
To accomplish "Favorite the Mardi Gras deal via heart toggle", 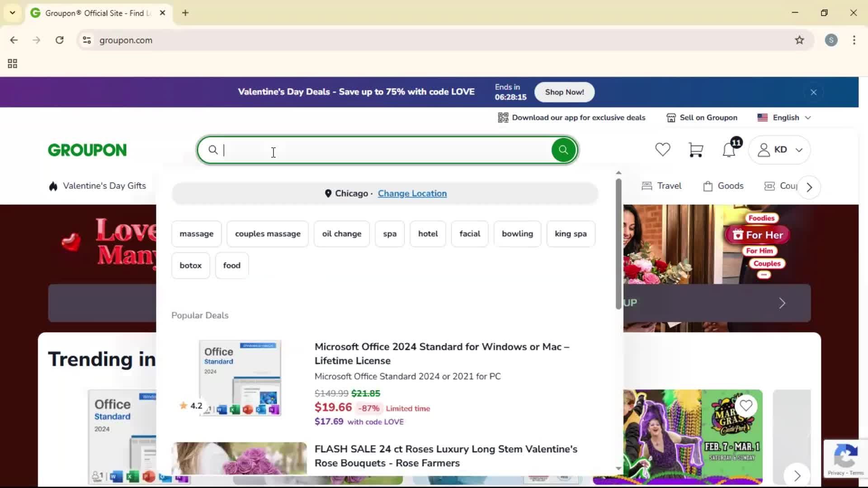I will 746,406.
